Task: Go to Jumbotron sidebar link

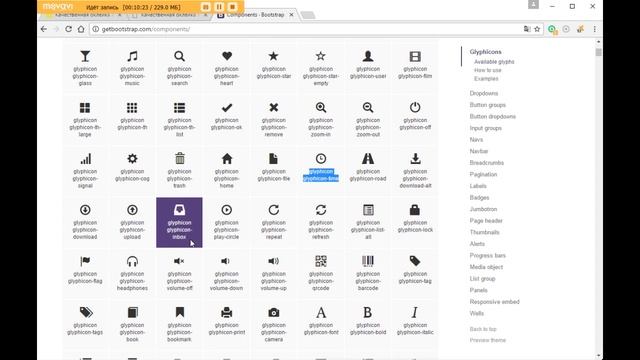Action: coord(483,209)
